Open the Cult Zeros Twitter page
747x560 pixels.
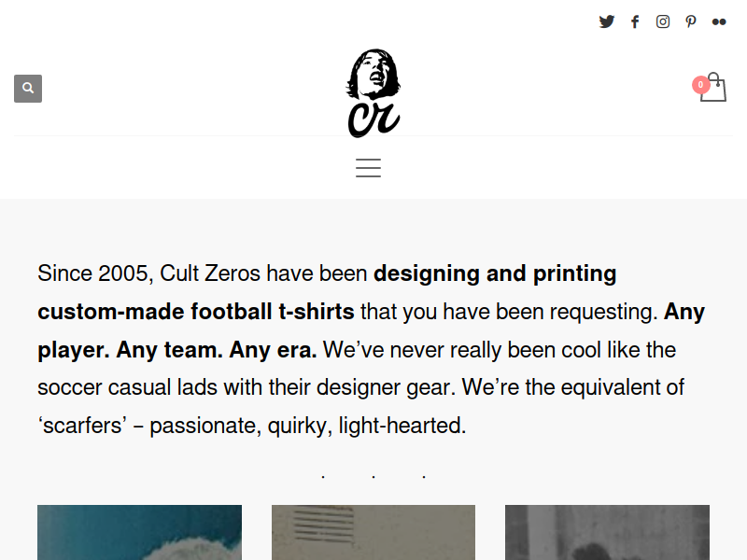click(606, 21)
